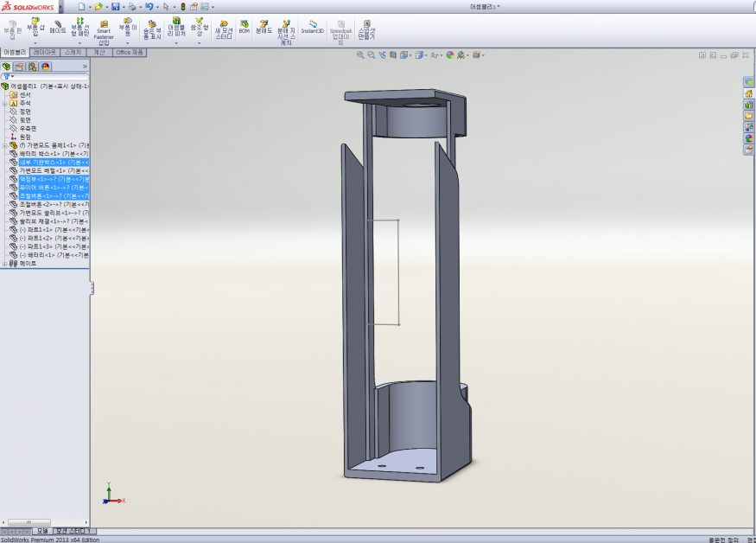Click the feature tree filter field
756x543 pixels.
(x=45, y=76)
